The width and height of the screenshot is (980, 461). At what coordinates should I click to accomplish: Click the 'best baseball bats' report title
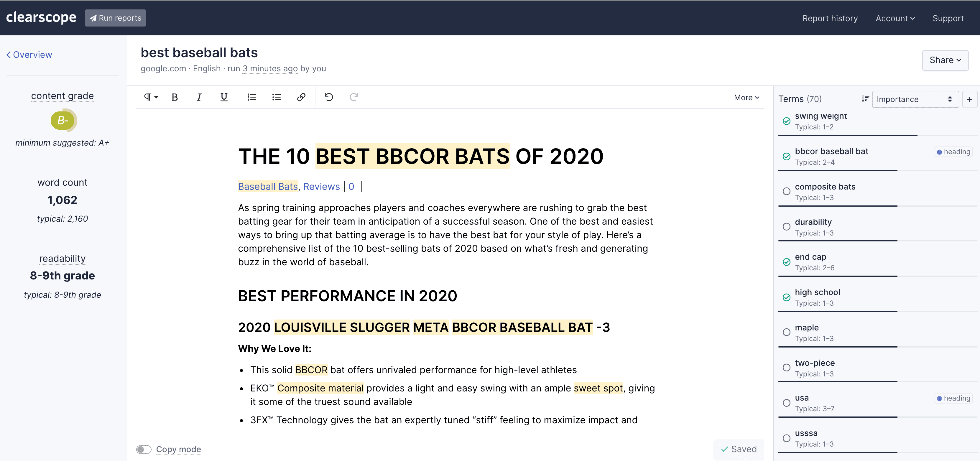tap(199, 52)
